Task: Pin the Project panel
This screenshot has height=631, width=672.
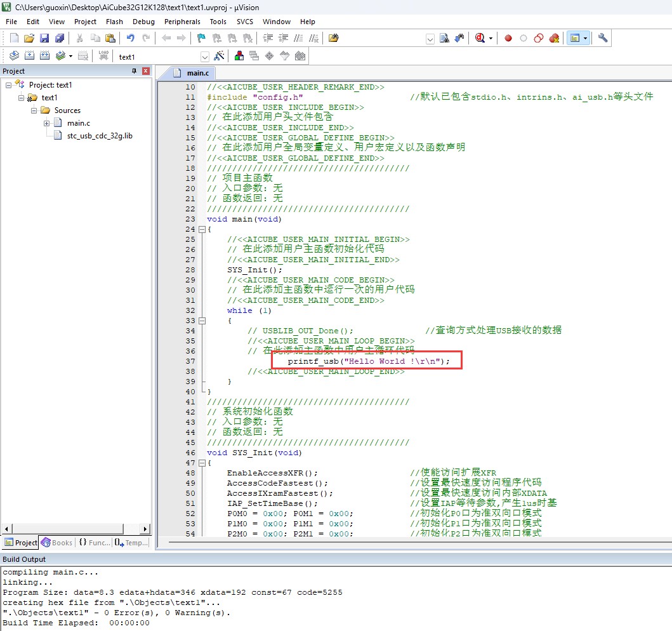Action: click(134, 70)
